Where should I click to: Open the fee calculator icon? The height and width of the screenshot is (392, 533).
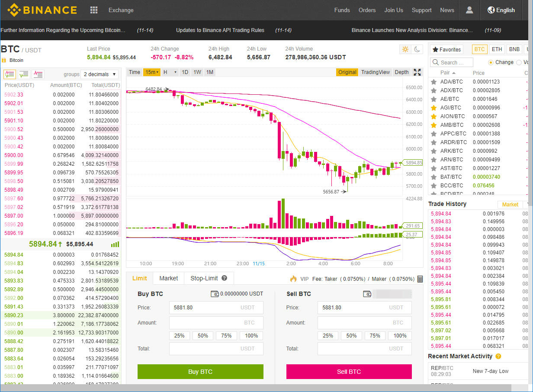[420, 279]
